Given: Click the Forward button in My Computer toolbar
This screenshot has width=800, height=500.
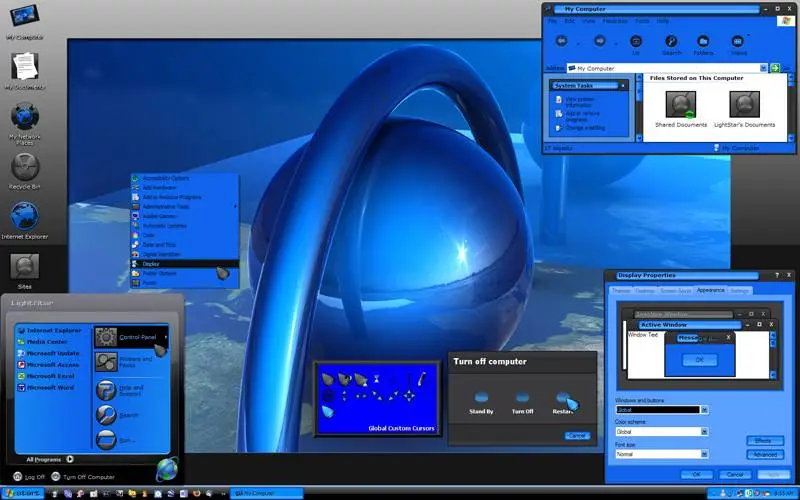Looking at the screenshot, I should (600, 41).
